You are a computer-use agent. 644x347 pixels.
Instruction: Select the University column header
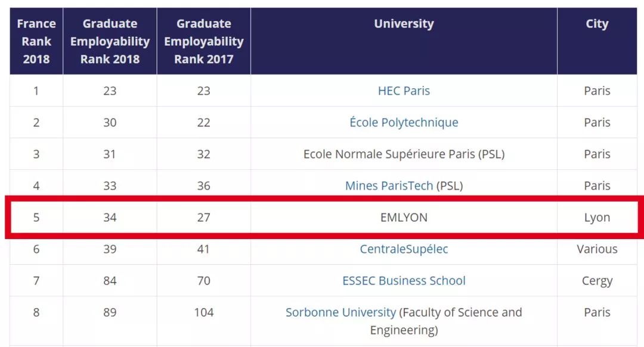click(404, 24)
